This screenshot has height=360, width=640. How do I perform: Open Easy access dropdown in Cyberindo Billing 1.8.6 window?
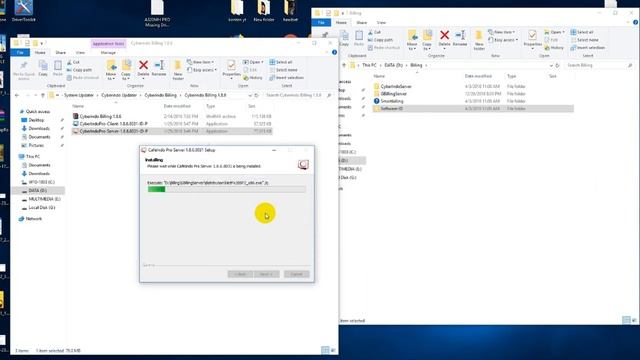pos(202,70)
